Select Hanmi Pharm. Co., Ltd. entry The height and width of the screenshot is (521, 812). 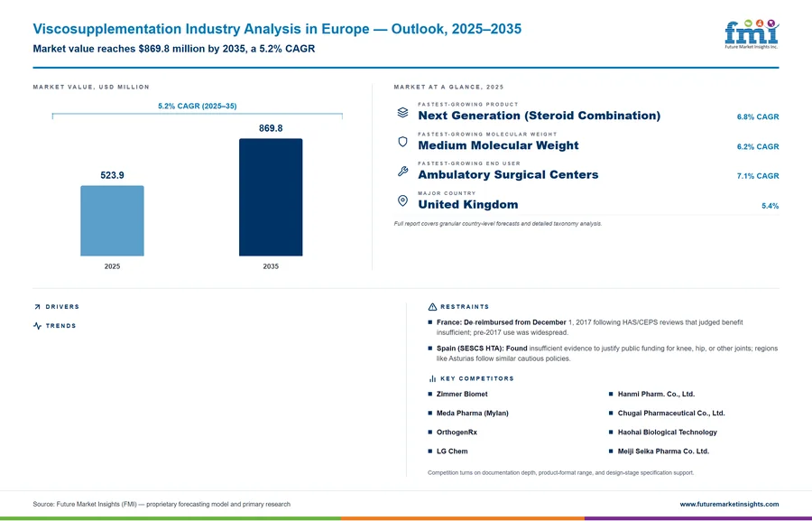[656, 395]
